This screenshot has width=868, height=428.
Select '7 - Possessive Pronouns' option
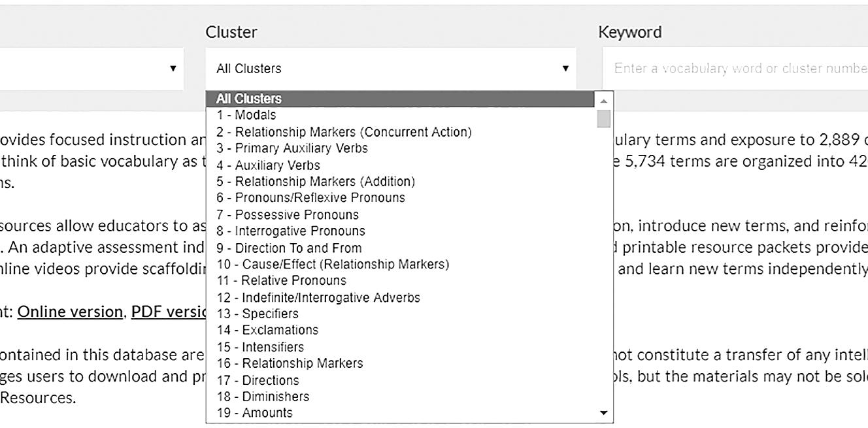point(288,214)
